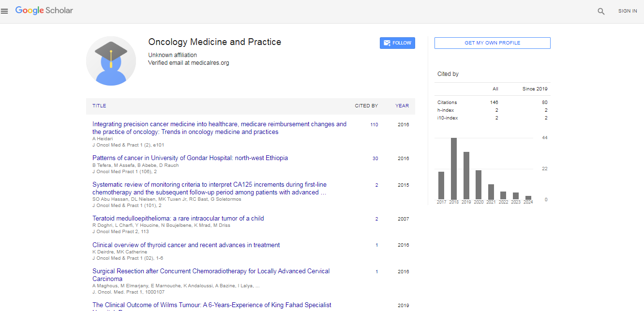
Task: Click the 30 citations count link
Action: [x=375, y=159]
